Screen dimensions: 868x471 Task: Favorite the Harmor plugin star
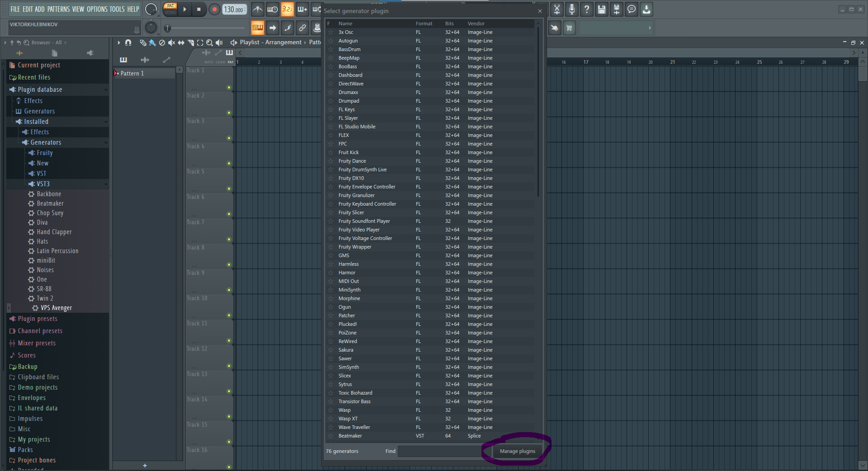pos(330,273)
